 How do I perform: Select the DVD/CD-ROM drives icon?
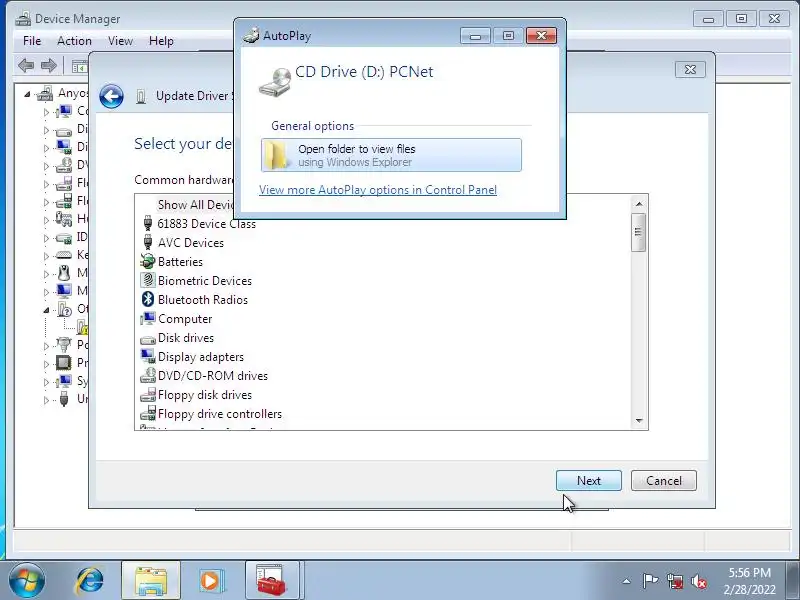point(147,376)
